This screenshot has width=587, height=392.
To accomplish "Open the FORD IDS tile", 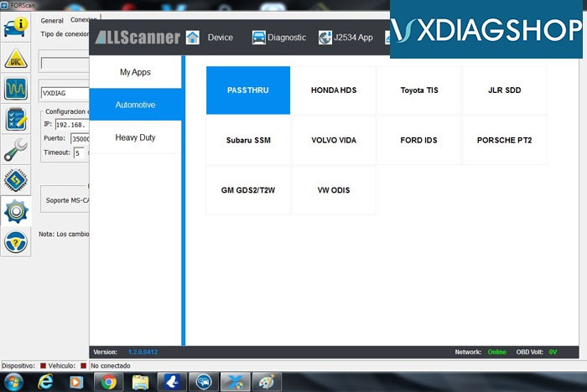I will pyautogui.click(x=418, y=140).
